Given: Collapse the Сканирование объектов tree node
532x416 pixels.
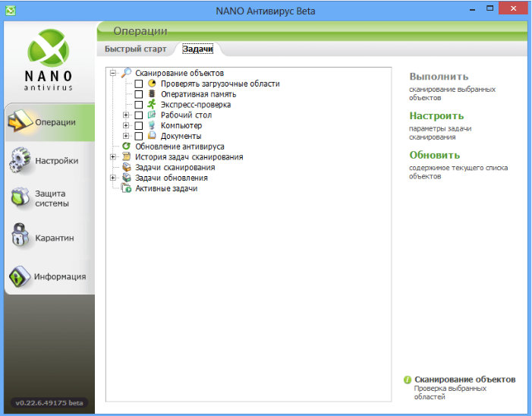Looking at the screenshot, I should tap(112, 73).
